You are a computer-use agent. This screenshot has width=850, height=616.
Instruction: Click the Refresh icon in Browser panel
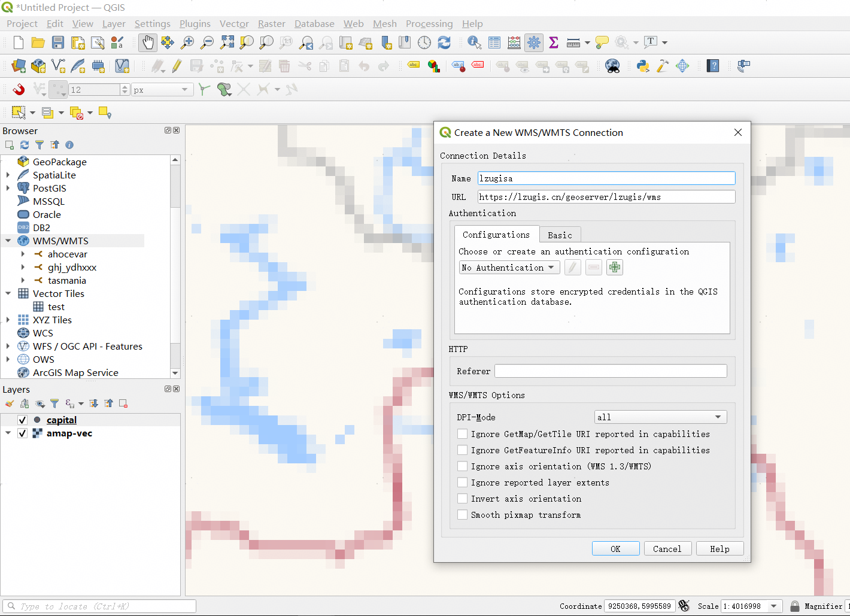(25, 145)
